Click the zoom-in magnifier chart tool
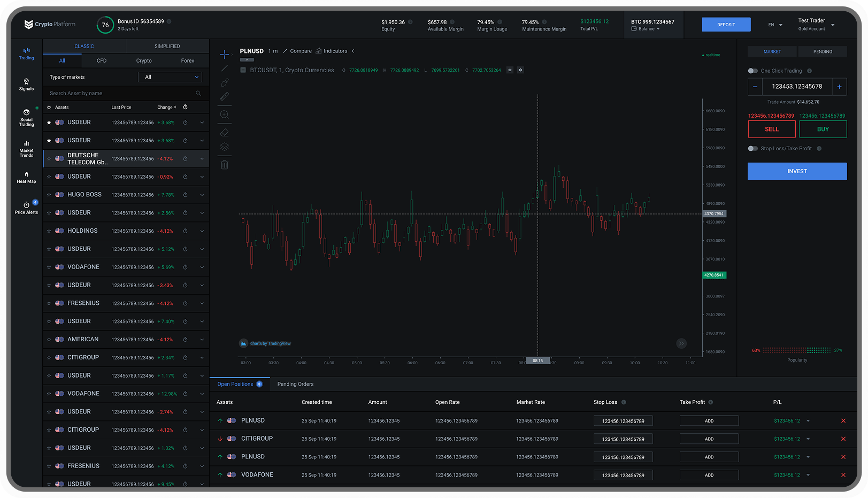 point(225,115)
